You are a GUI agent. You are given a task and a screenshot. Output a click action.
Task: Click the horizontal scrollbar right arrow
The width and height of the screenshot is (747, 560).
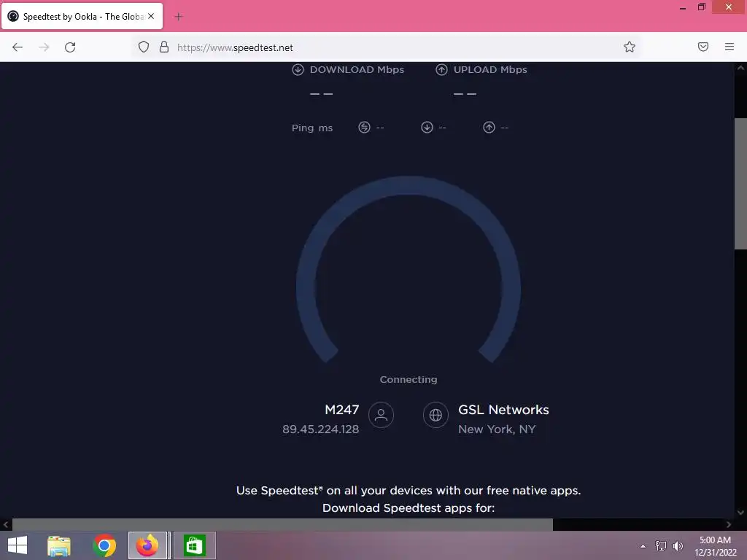coord(729,524)
